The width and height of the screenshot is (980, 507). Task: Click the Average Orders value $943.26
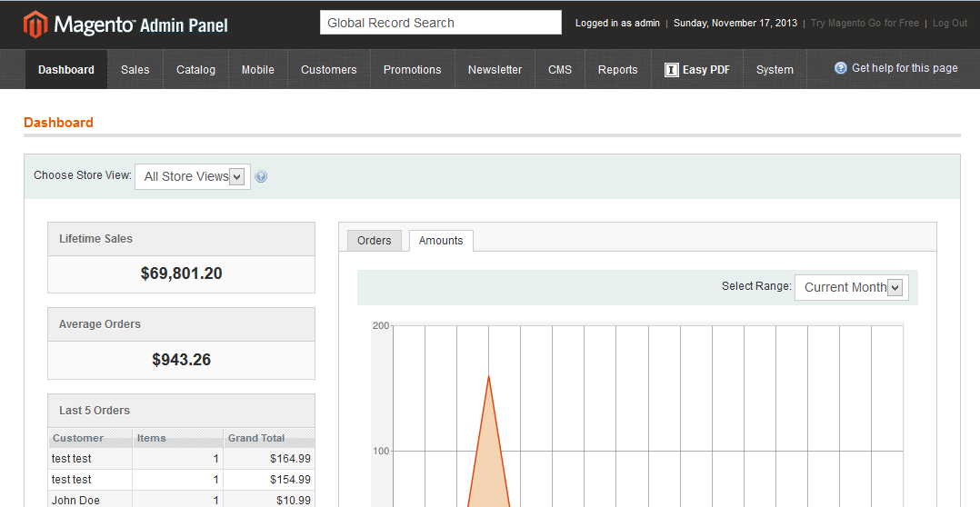(181, 360)
